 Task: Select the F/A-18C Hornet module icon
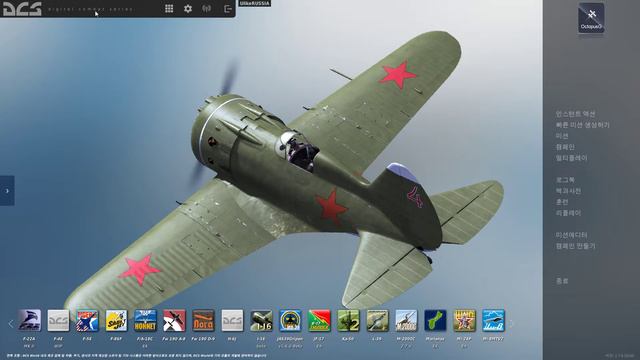click(145, 320)
